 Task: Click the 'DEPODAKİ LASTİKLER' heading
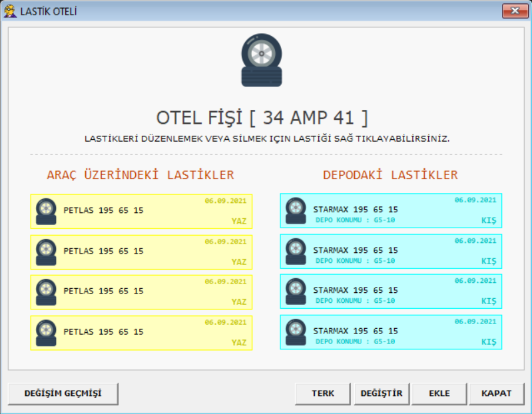pos(391,174)
